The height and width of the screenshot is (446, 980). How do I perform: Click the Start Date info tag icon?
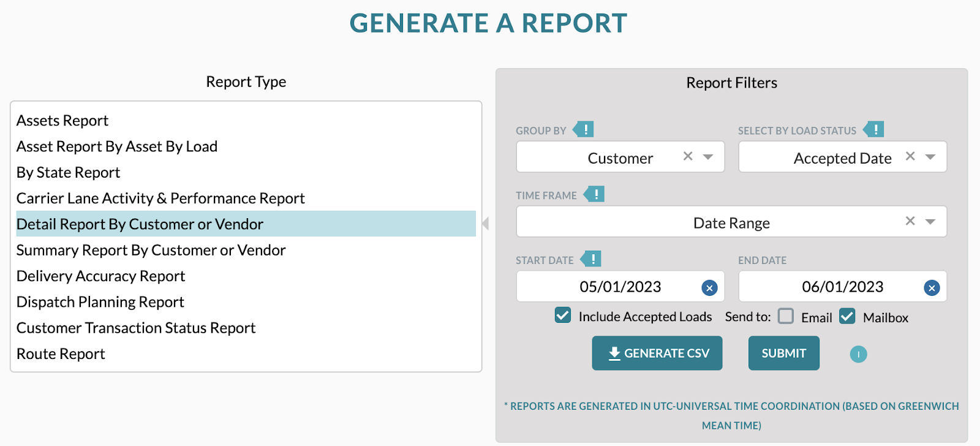(591, 259)
